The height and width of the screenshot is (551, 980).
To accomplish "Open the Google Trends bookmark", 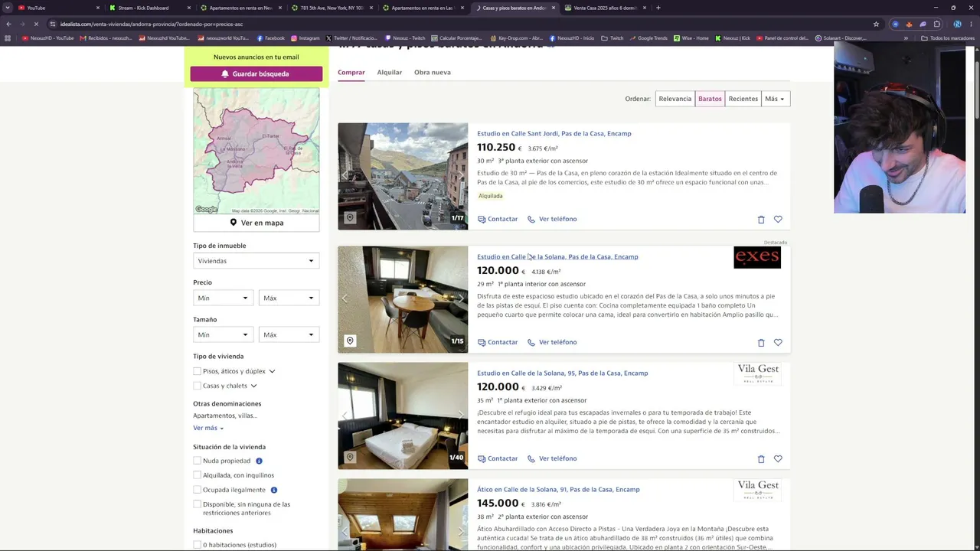I will coord(648,38).
